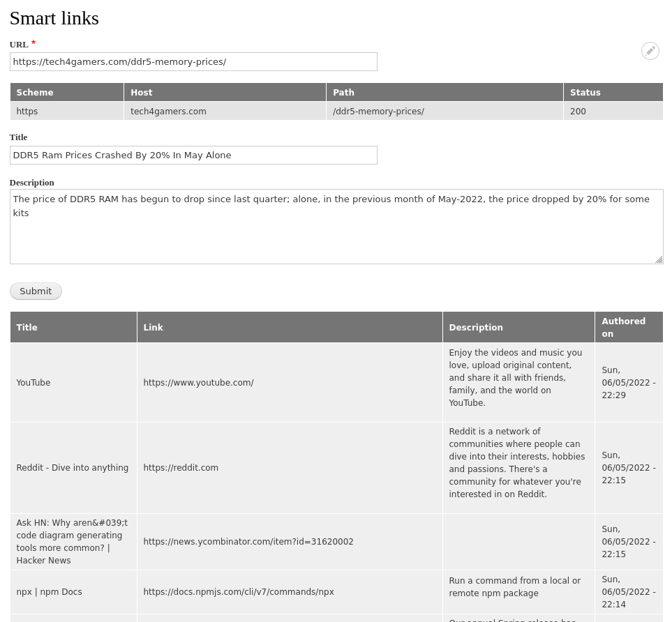Open the YouTube link in the table
Screen dimensions: 672x622
(198, 382)
